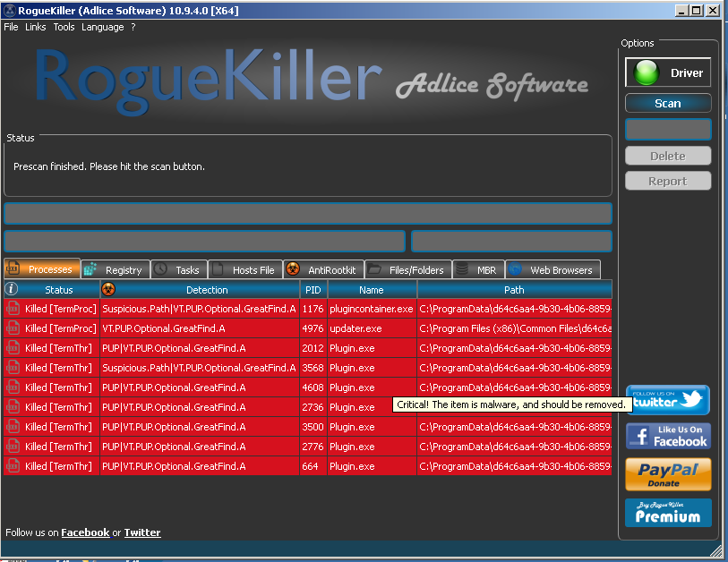Screen dimensions: 728x562
Task: Open the Language menu
Action: click(103, 27)
